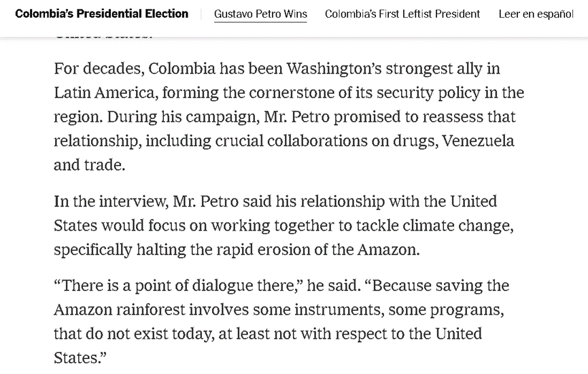Click the word 'States.”' ending the final quote
588x374 pixels.
pyautogui.click(x=80, y=358)
